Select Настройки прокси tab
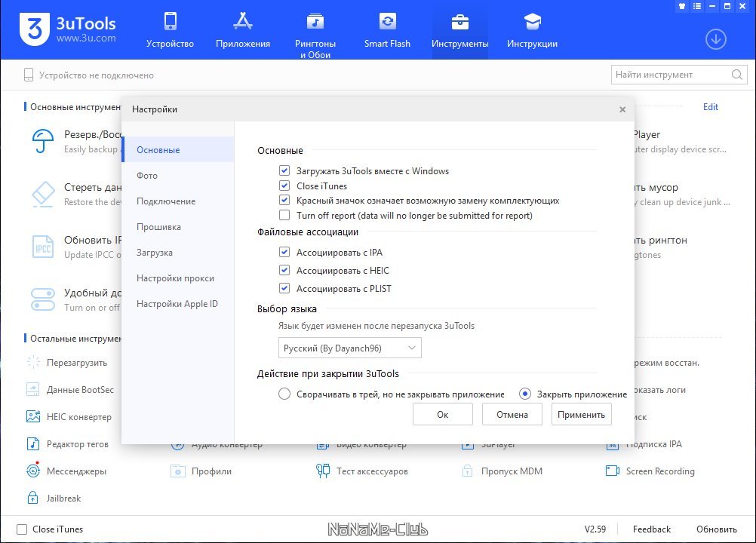 [x=178, y=278]
